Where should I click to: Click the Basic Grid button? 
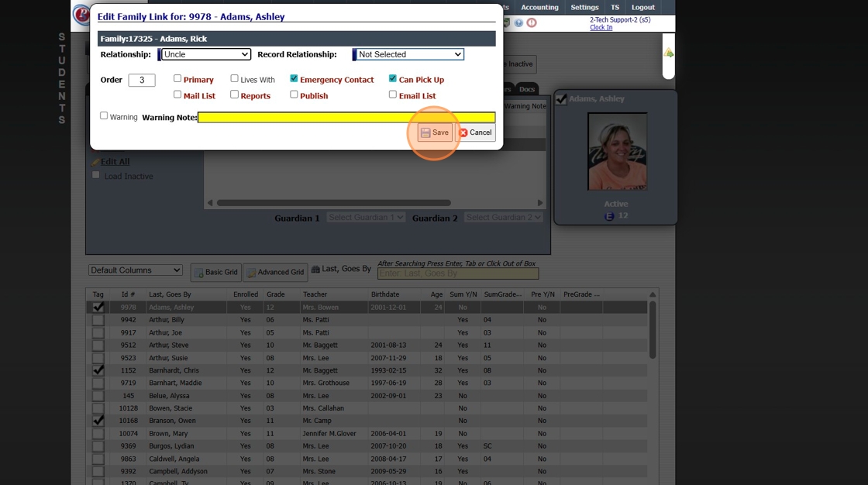216,272
